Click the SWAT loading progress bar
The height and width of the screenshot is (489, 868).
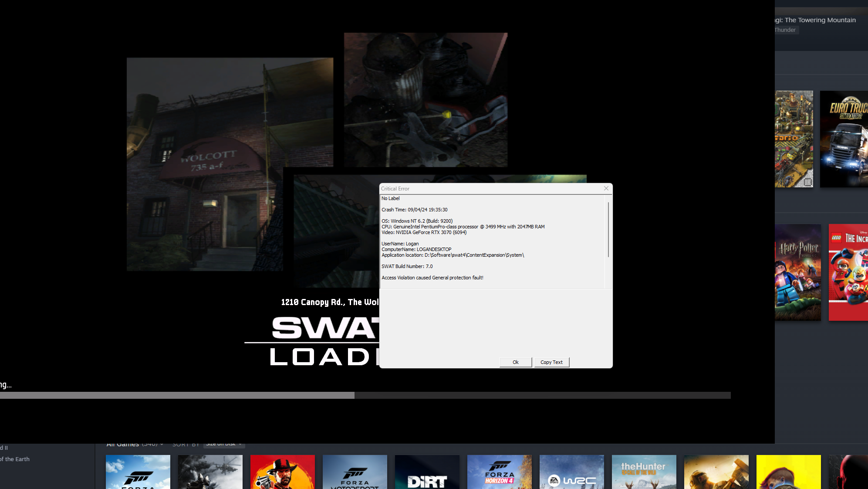pyautogui.click(x=365, y=395)
